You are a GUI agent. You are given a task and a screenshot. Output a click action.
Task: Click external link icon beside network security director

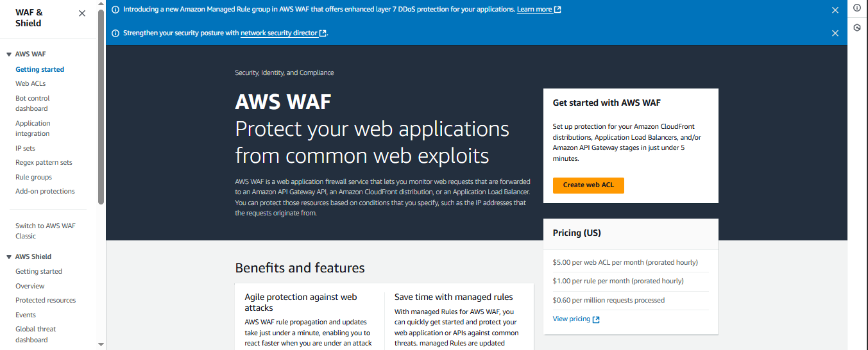323,33
